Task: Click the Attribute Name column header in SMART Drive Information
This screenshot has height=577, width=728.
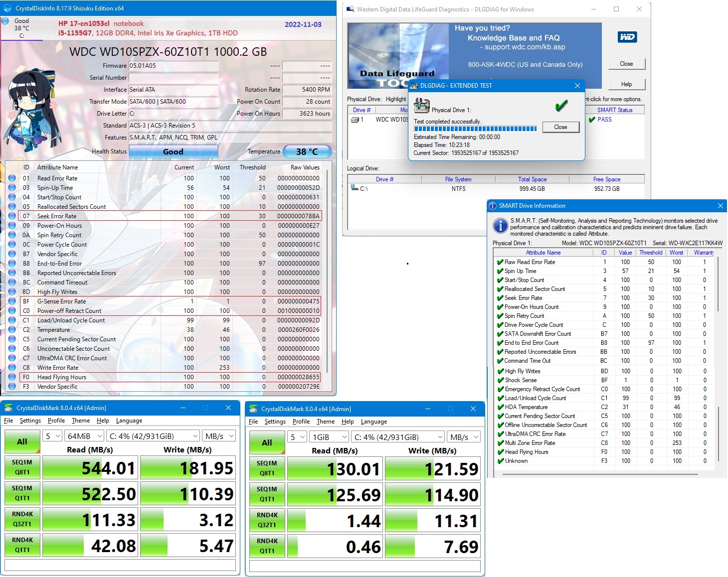Action: tap(543, 253)
